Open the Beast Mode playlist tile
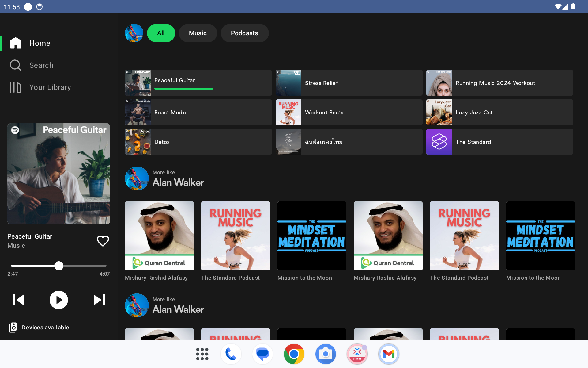The height and width of the screenshot is (368, 588). 198,112
